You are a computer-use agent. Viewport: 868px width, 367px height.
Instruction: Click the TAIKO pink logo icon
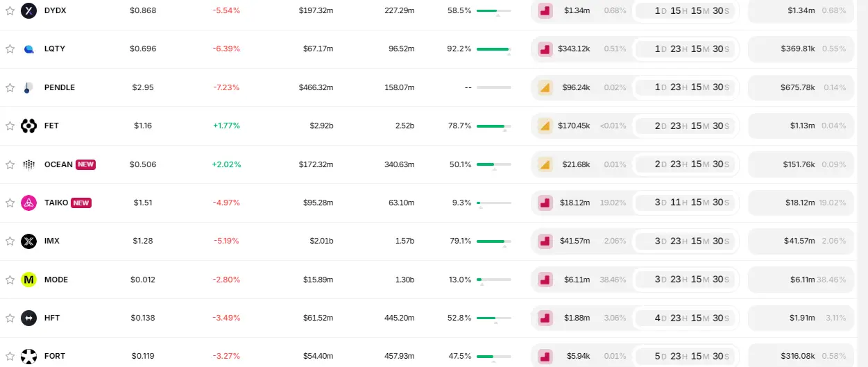28,203
